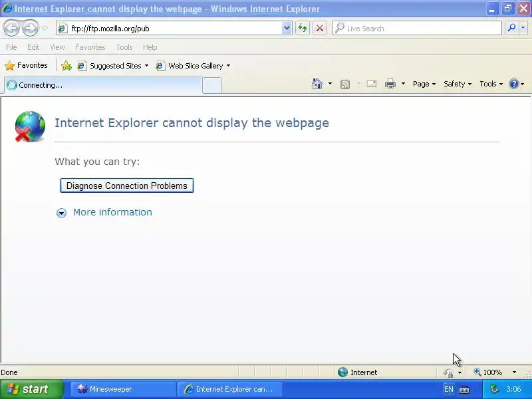Click the RSS feeds icon
Image resolution: width=532 pixels, height=399 pixels.
pyautogui.click(x=345, y=84)
